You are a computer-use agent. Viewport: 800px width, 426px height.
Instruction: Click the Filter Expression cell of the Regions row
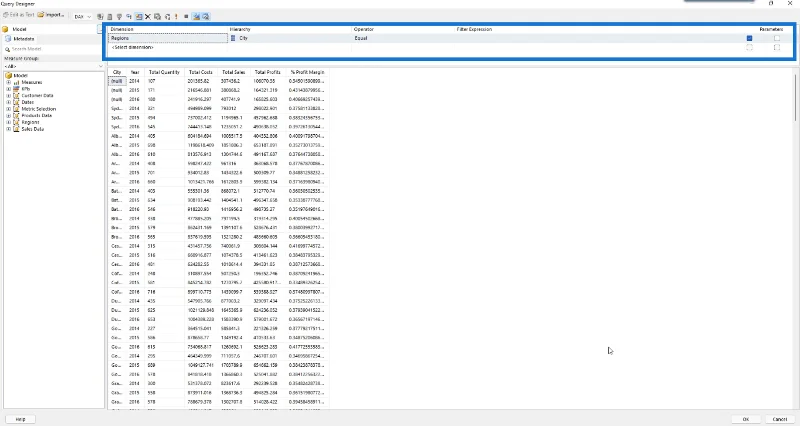tap(599, 38)
